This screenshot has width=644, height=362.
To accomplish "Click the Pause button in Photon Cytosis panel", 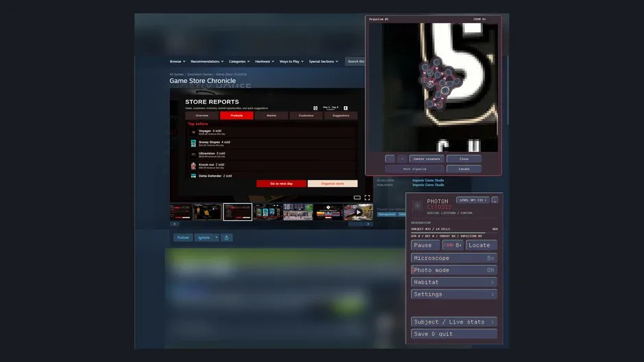I will point(425,246).
